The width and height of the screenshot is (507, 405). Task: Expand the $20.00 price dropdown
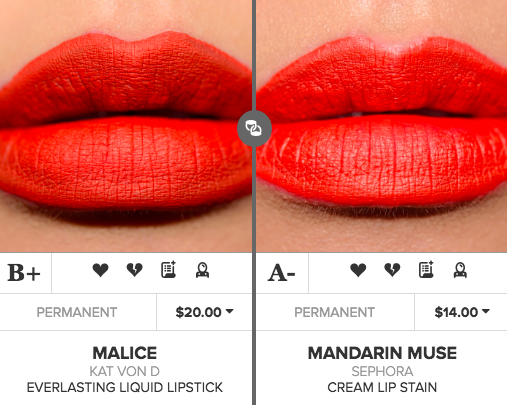coord(204,312)
